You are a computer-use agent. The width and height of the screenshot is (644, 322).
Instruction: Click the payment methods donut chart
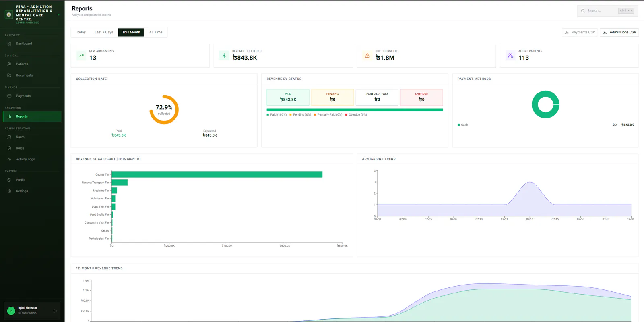click(x=545, y=104)
